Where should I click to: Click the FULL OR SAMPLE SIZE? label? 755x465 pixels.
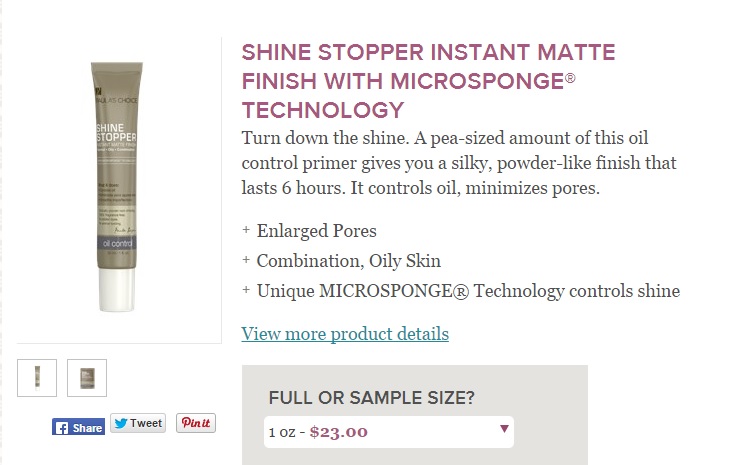[371, 398]
